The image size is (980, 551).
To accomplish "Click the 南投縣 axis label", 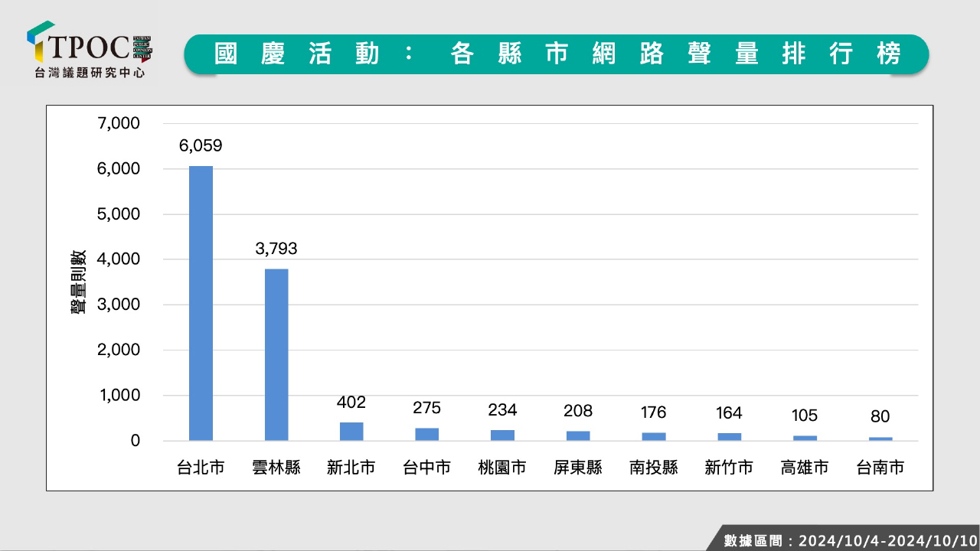I will pyautogui.click(x=653, y=468).
